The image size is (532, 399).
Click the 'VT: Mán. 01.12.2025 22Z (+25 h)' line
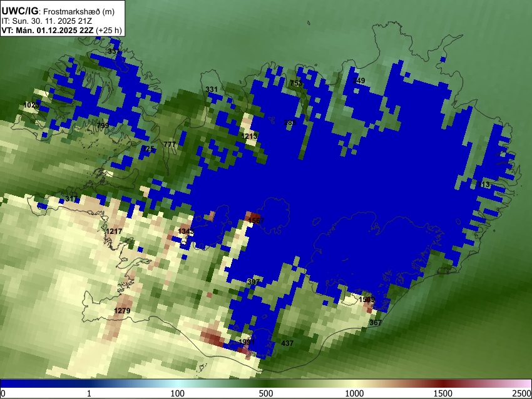click(x=61, y=30)
